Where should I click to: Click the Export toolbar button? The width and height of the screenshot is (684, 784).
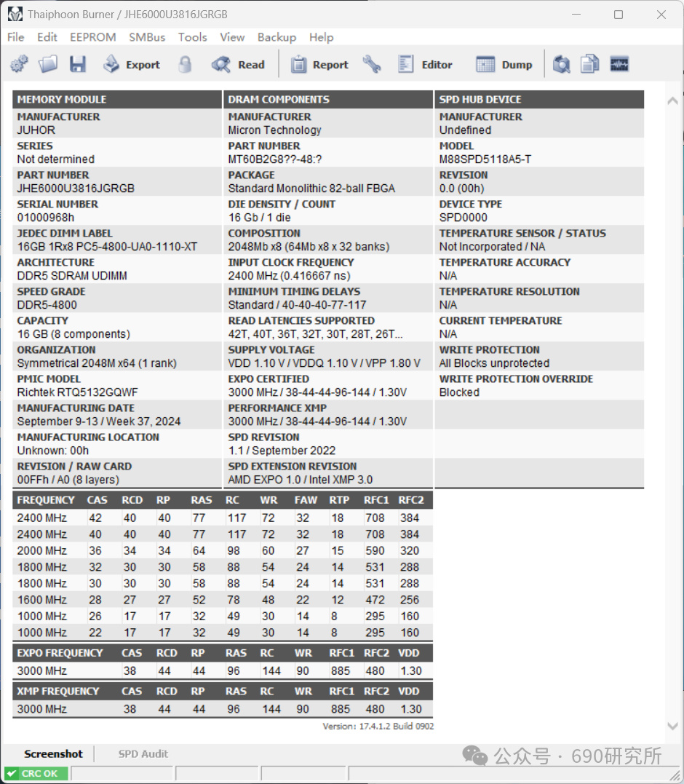pyautogui.click(x=132, y=65)
